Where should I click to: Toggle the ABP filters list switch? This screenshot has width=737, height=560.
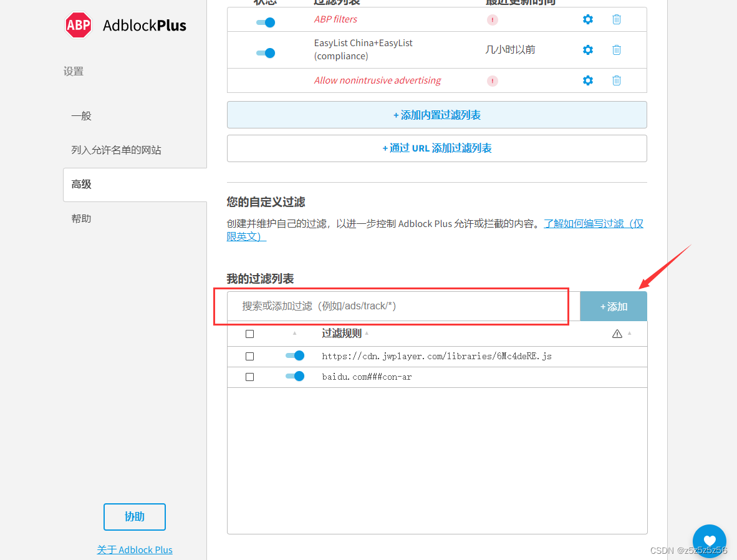pos(266,22)
